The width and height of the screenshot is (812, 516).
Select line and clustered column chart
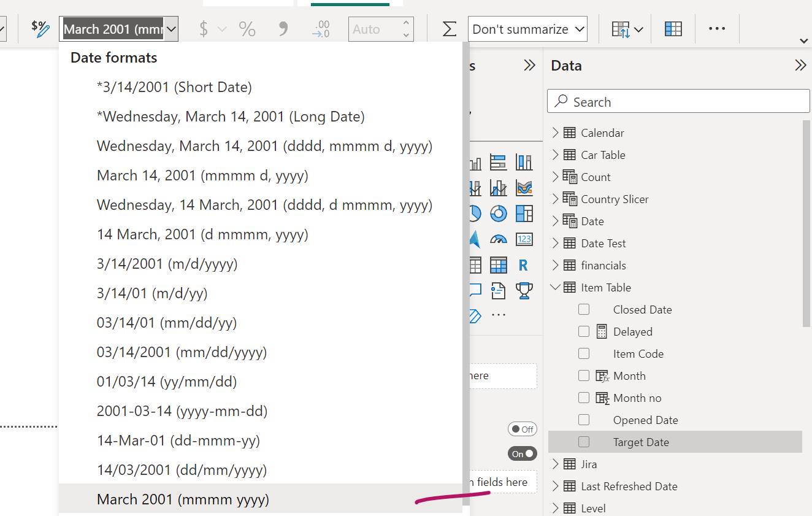tap(498, 187)
